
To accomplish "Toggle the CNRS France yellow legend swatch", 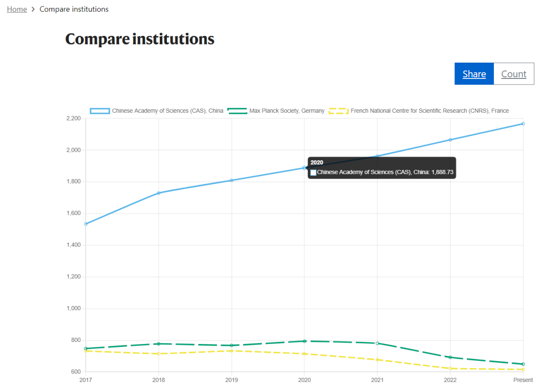I will 338,111.
